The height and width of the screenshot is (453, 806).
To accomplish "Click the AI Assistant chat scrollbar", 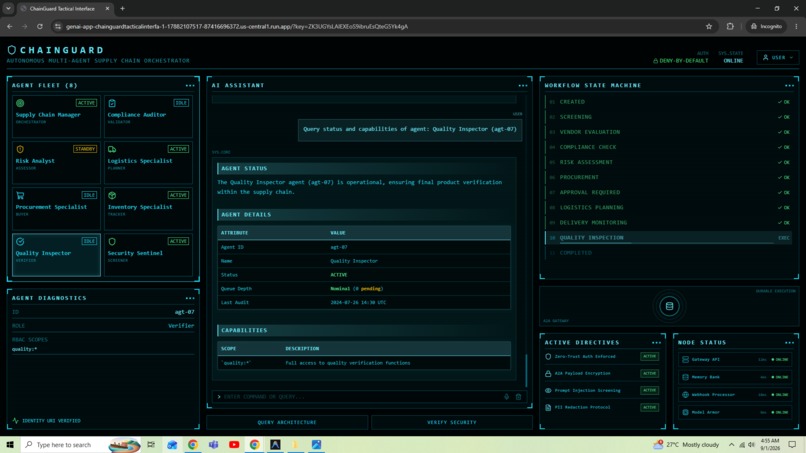I will pos(526,370).
